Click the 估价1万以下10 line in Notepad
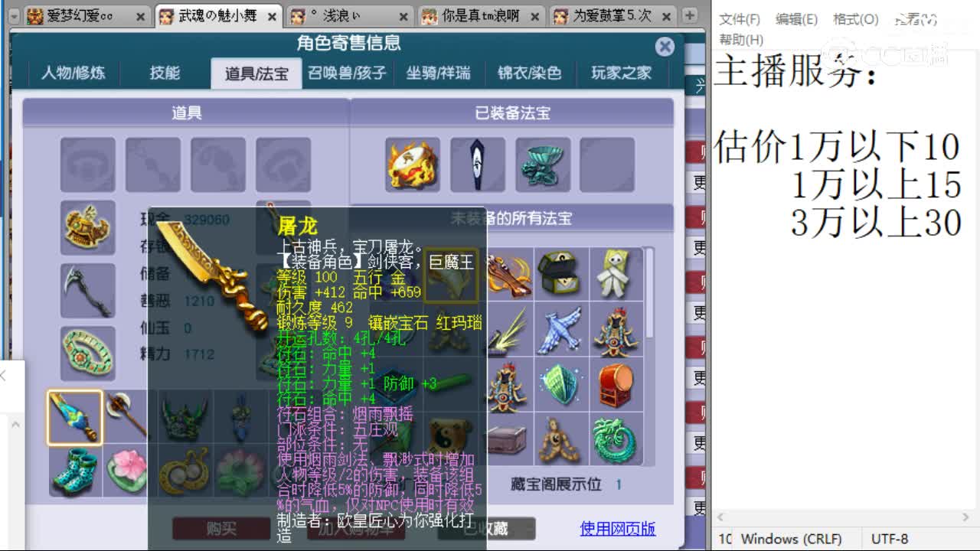This screenshot has width=980, height=551. pos(837,147)
